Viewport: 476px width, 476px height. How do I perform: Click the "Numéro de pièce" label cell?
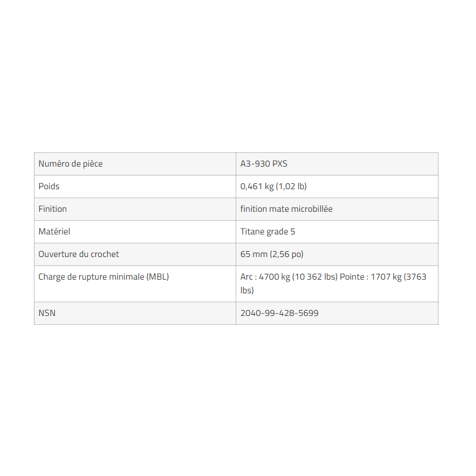tap(70, 164)
